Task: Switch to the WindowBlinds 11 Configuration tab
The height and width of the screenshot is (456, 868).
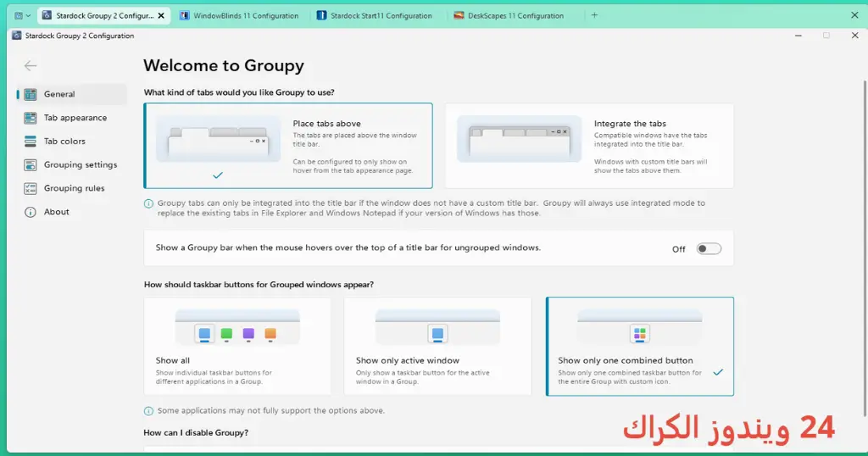Action: pyautogui.click(x=239, y=15)
